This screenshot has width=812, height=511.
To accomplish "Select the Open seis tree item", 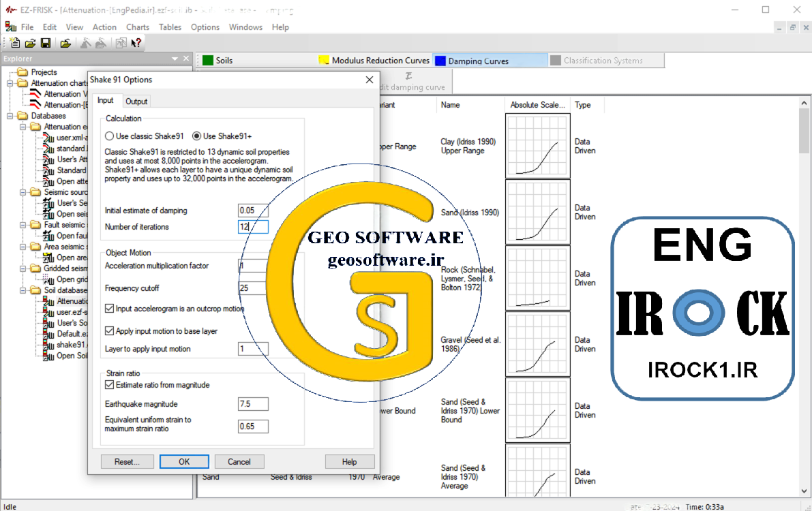I will (x=65, y=214).
